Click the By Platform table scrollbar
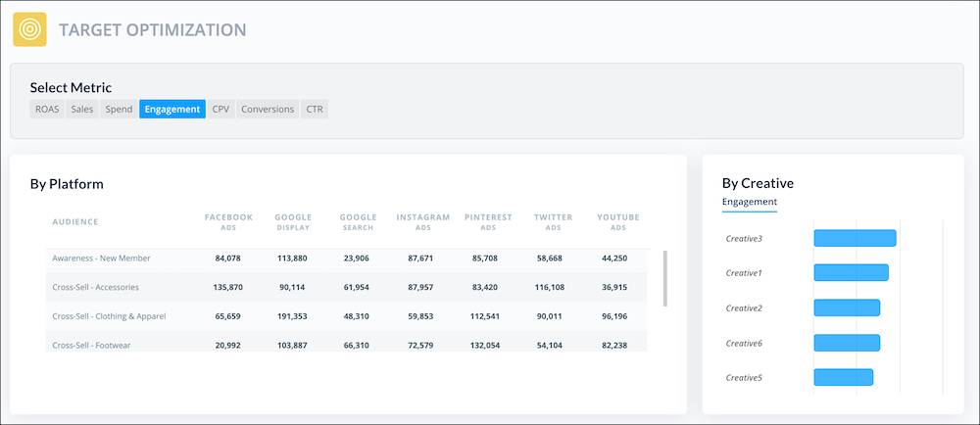The image size is (980, 425). click(665, 278)
